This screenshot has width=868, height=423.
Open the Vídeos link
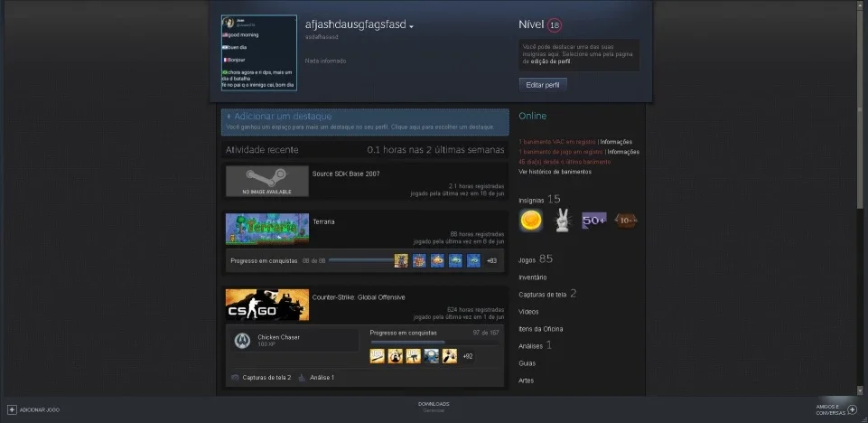point(528,312)
